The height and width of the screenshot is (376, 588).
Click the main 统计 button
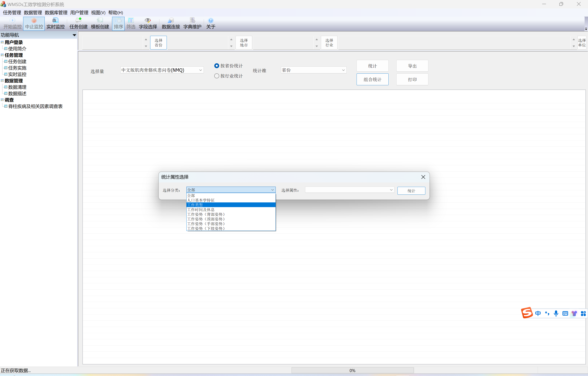click(372, 66)
